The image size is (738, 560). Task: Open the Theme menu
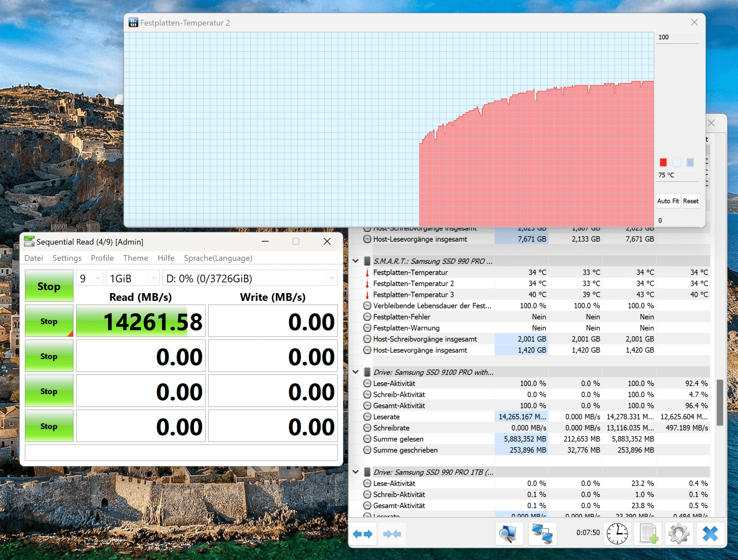[x=136, y=258]
